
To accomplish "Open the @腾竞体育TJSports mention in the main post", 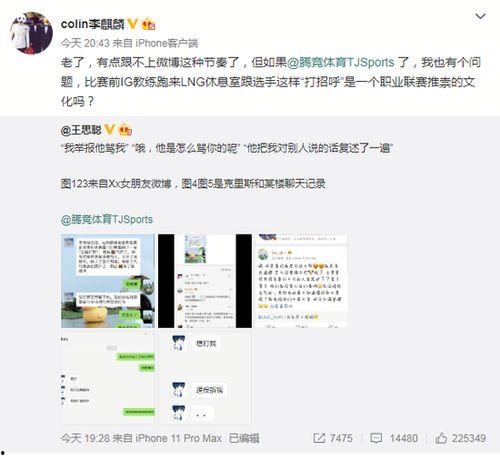I will pyautogui.click(x=340, y=62).
